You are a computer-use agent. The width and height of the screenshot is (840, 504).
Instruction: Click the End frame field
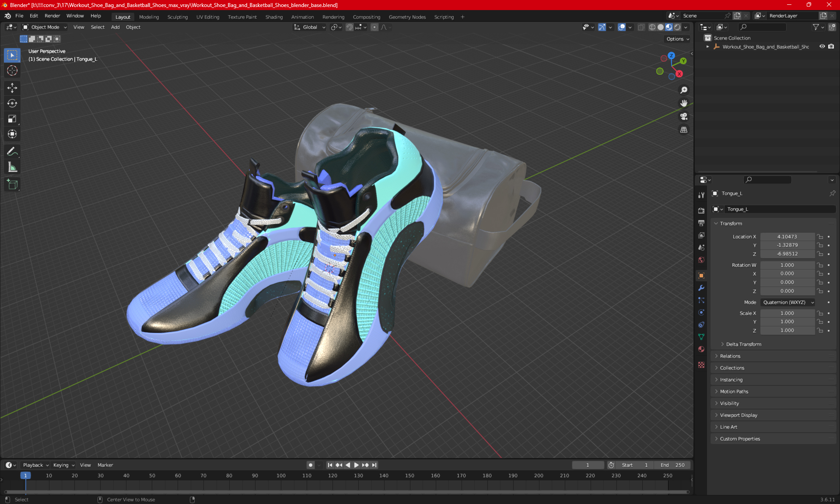(672, 465)
